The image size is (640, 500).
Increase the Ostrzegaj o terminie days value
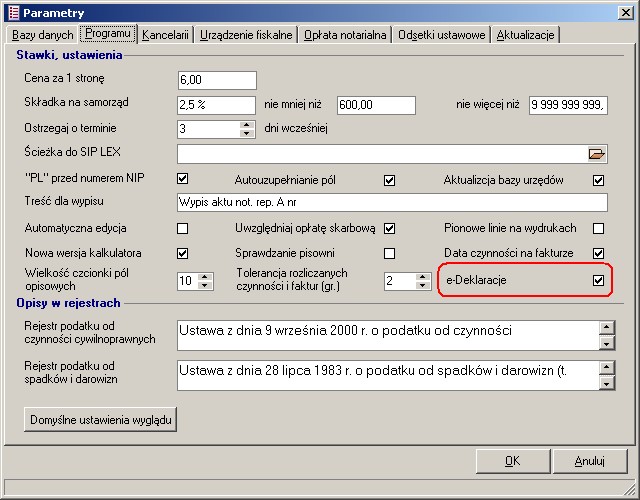(247, 124)
